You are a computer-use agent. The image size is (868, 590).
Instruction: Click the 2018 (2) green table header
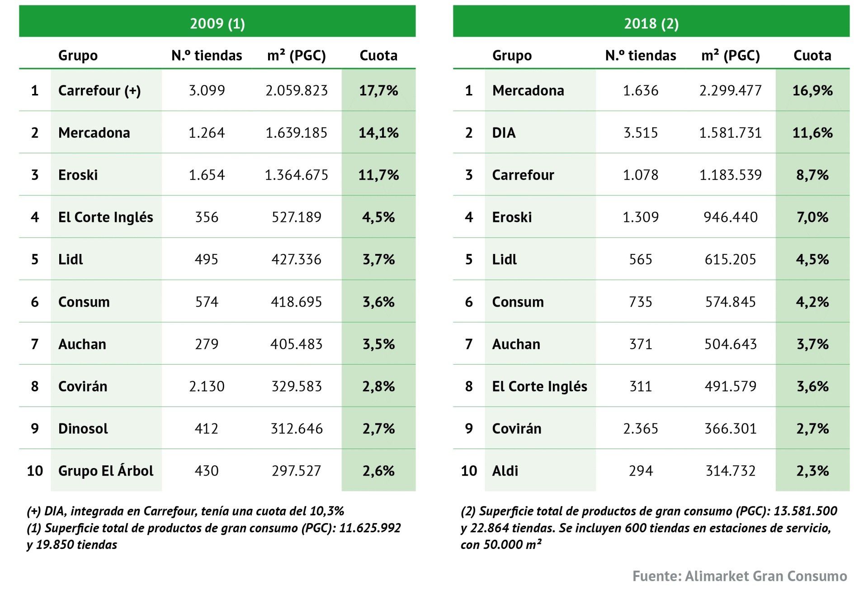pyautogui.click(x=651, y=23)
